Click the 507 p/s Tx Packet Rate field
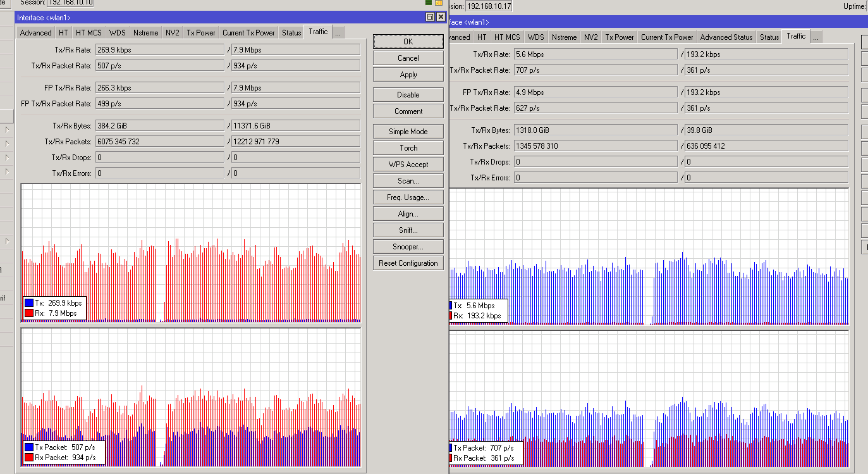 click(159, 65)
